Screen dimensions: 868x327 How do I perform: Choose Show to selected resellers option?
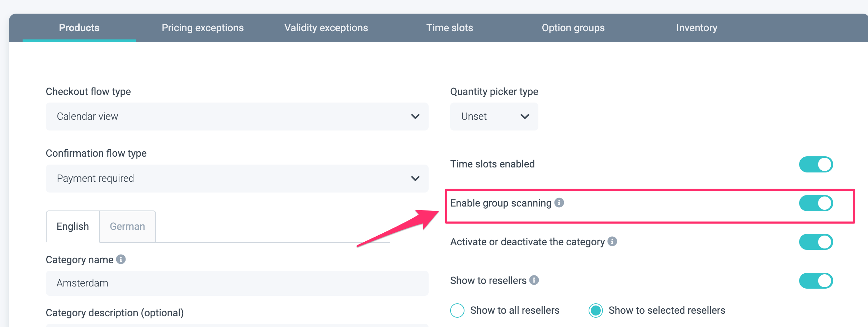click(596, 311)
